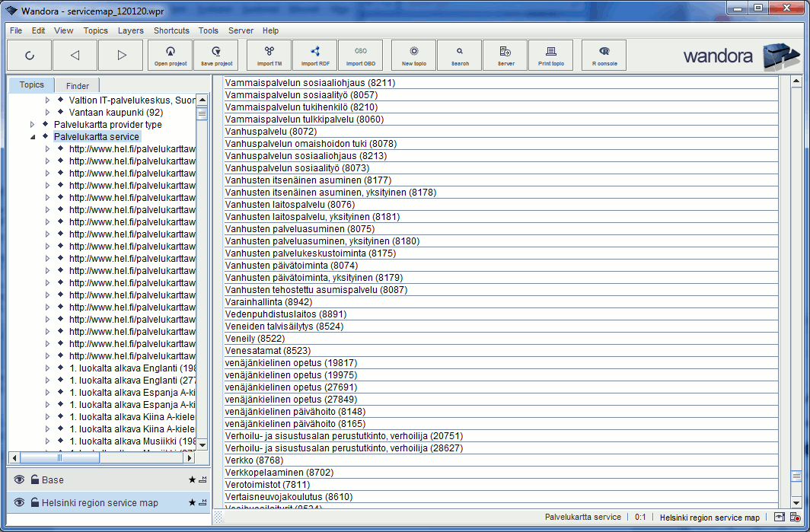Open the Search tool
The width and height of the screenshot is (810, 532).
click(458, 54)
